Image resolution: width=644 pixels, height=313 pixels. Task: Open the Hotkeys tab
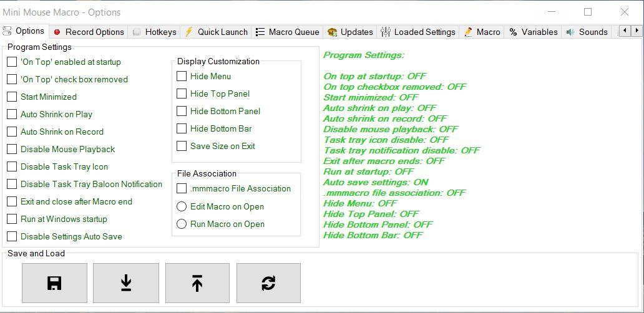coord(154,32)
